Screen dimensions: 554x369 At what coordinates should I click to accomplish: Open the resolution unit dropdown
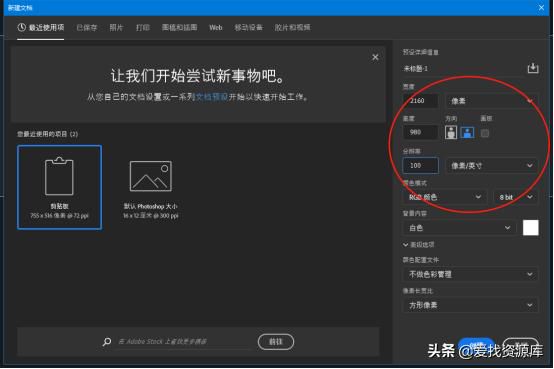[491, 165]
